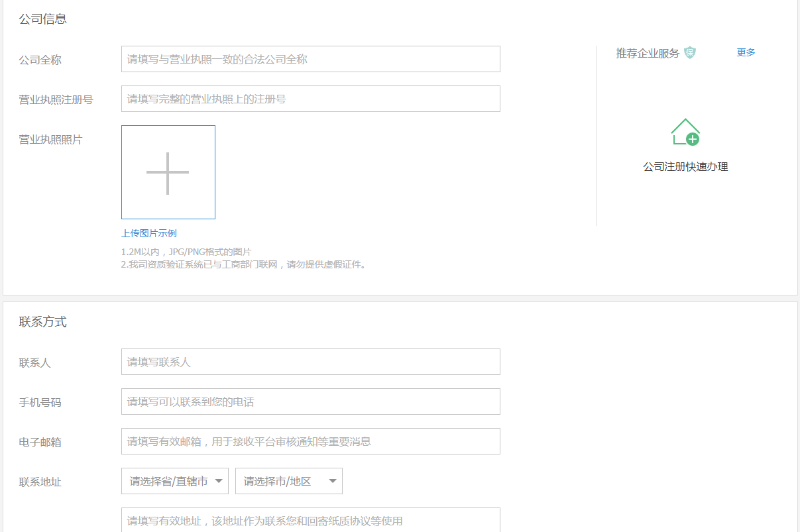Click the 公司信息 section header
Viewport: 800px width, 532px height.
pyautogui.click(x=42, y=19)
